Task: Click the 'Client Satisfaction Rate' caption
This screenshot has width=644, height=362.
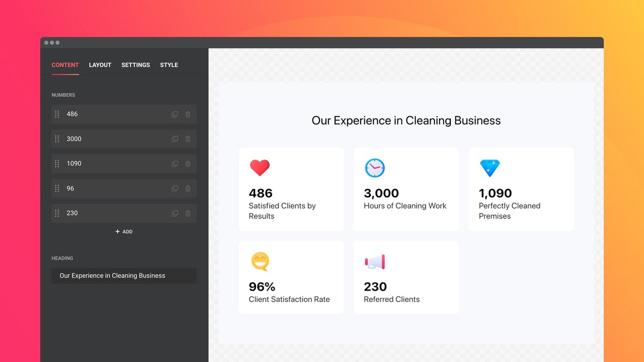Action: [x=289, y=299]
